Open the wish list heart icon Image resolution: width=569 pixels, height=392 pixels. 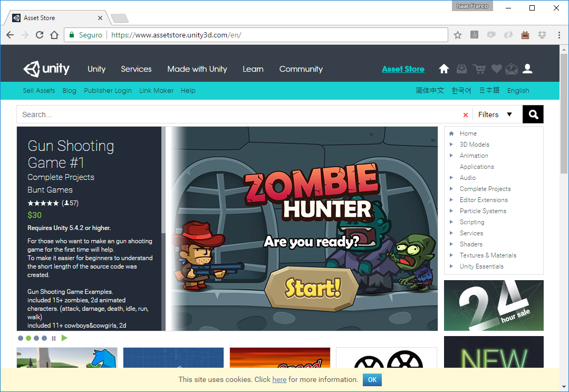point(496,69)
